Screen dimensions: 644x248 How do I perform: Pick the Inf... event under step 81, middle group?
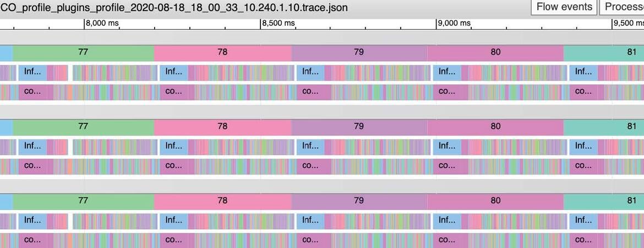tap(583, 147)
